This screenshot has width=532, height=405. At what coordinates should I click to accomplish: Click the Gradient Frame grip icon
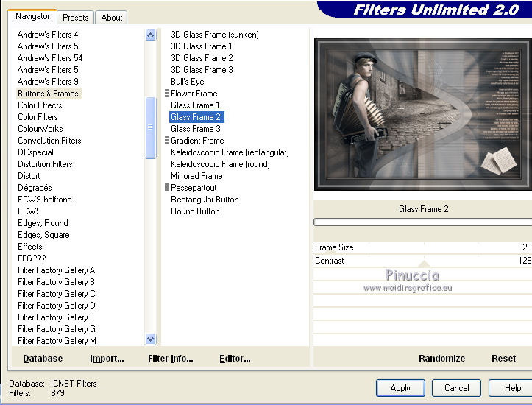pyautogui.click(x=166, y=141)
